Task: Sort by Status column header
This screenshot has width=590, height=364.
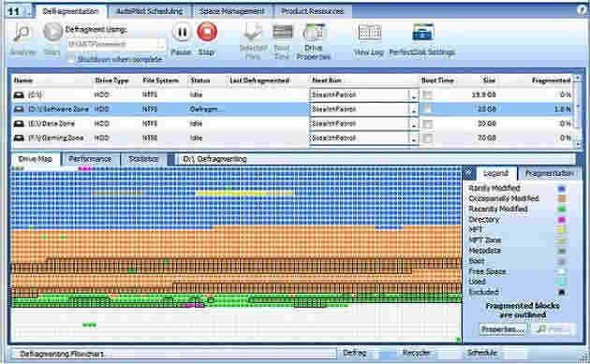Action: coord(199,80)
